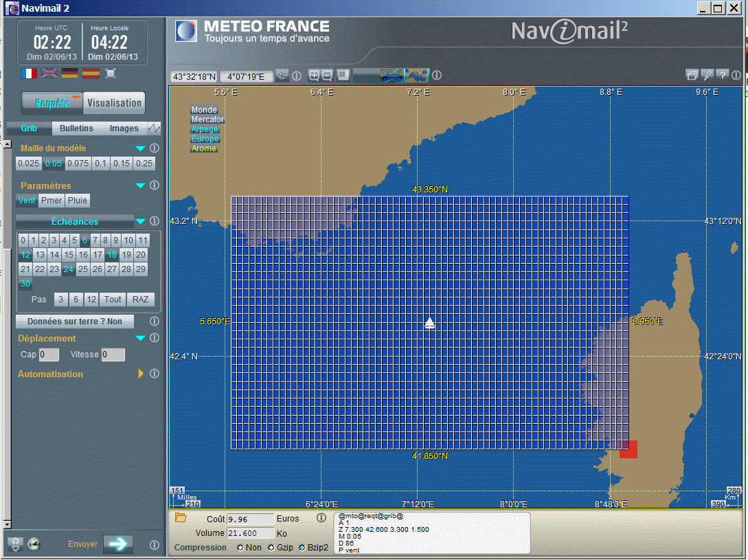Toggle Données sur terre option
Screen dimensions: 748x560
[75, 322]
